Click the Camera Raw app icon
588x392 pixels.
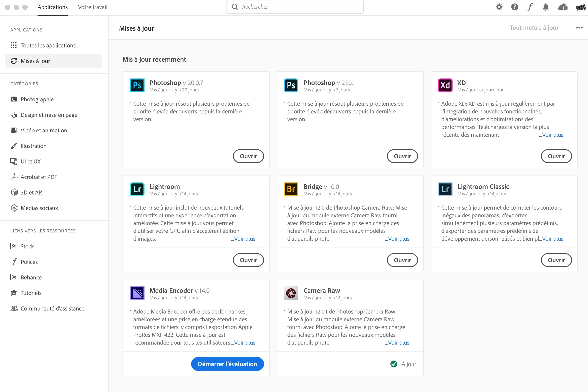coord(291,293)
